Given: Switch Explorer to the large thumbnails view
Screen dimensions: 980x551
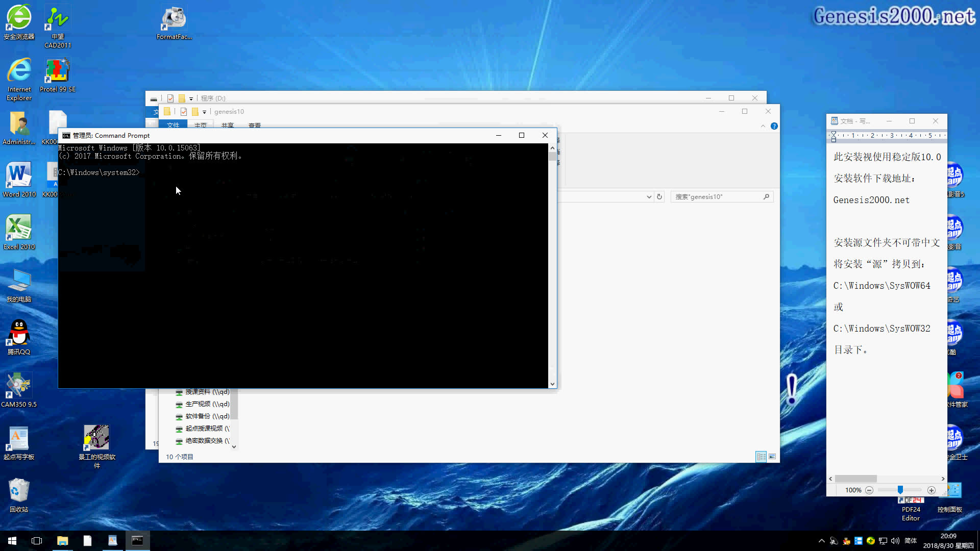Looking at the screenshot, I should point(772,457).
